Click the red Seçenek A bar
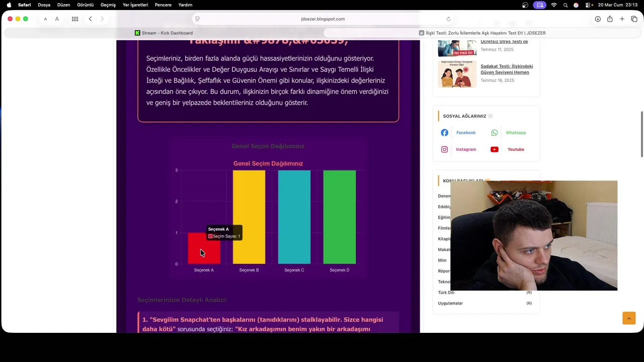 [204, 248]
